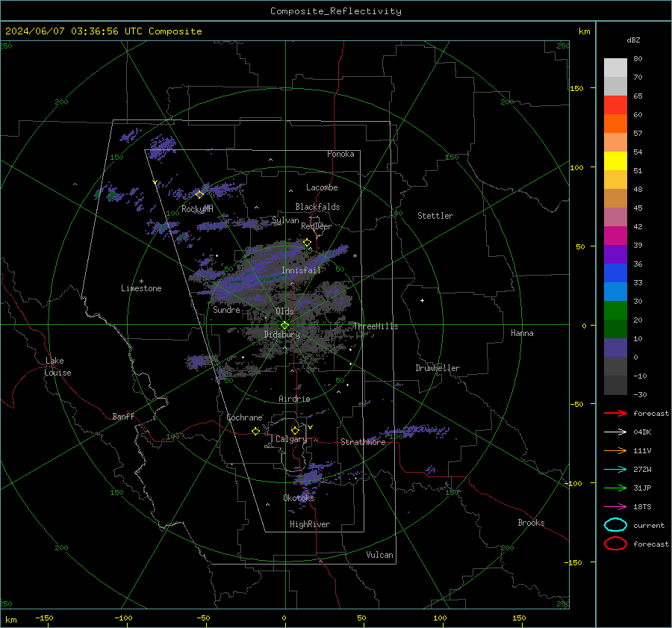672x628 pixels.
Task: Pick the red swatch in dBZ scale
Action: click(x=615, y=105)
